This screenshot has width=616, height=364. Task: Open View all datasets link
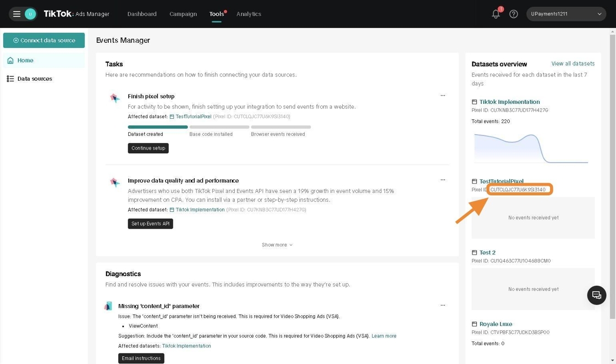point(573,64)
